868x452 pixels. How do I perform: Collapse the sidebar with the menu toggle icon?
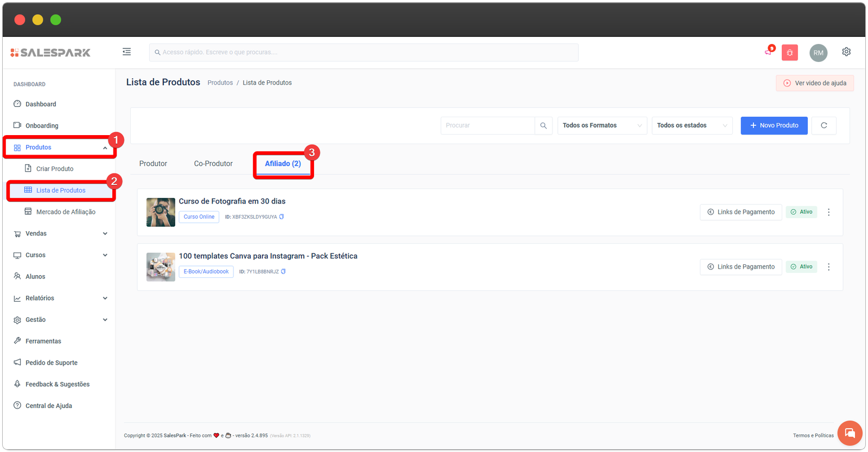[x=126, y=52]
